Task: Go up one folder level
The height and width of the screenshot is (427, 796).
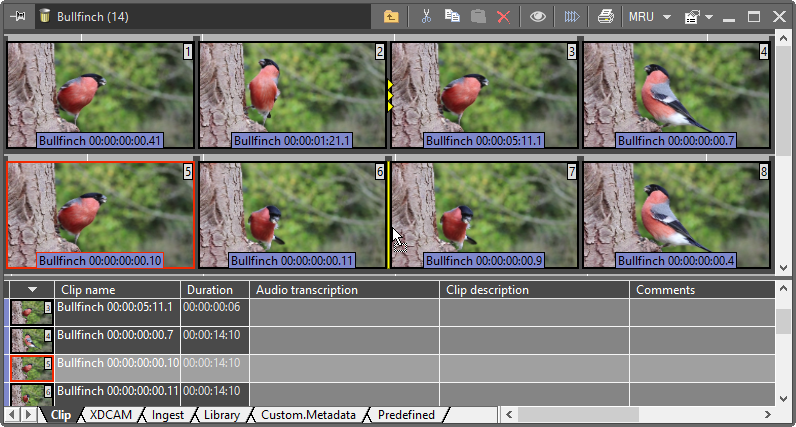Action: click(x=391, y=17)
